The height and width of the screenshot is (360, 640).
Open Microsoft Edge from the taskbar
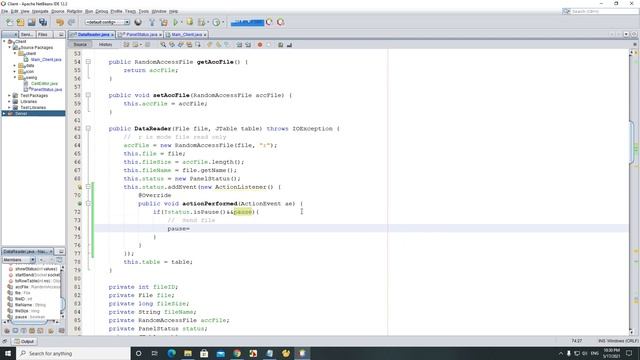[x=171, y=353]
